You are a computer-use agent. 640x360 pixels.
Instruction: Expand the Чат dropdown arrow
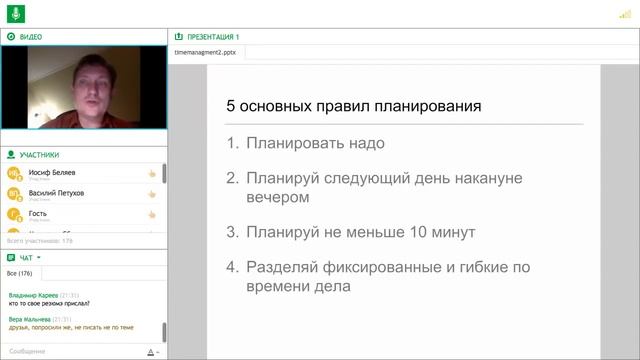[x=39, y=258]
